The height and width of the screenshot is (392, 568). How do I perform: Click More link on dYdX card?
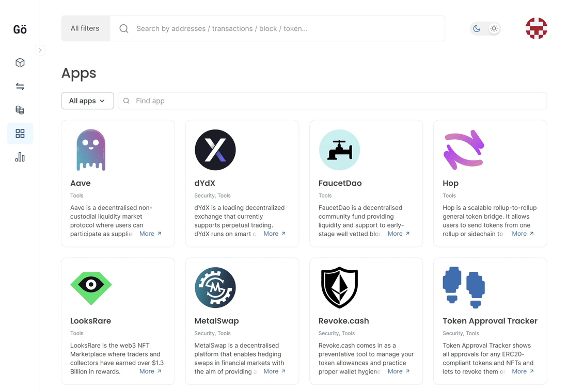point(274,234)
